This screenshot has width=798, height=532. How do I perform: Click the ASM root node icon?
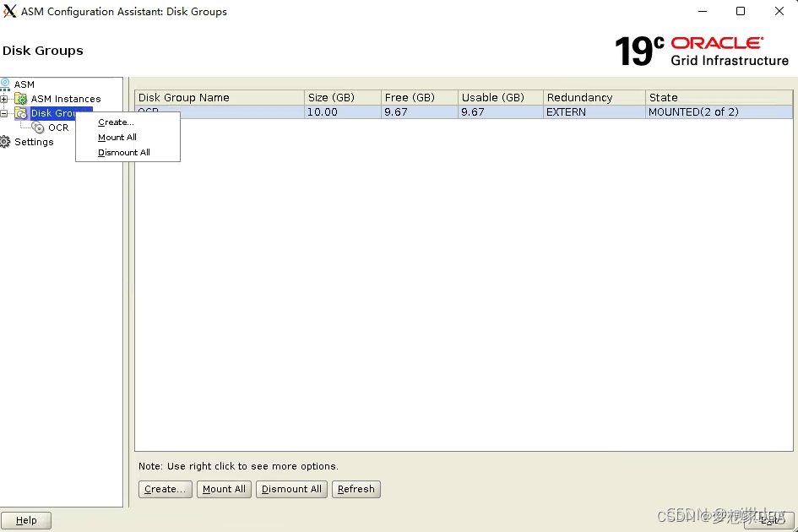pos(5,84)
